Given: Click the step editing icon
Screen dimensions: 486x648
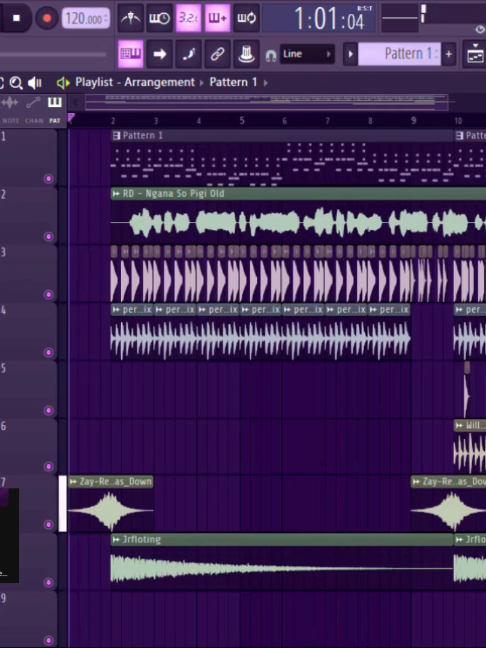Looking at the screenshot, I should click(188, 54).
